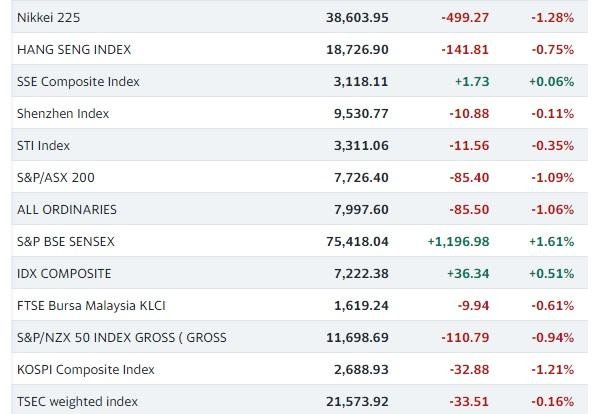Image resolution: width=600 pixels, height=414 pixels.
Task: Select the ALL ORDINARIES index
Action: coord(67,210)
